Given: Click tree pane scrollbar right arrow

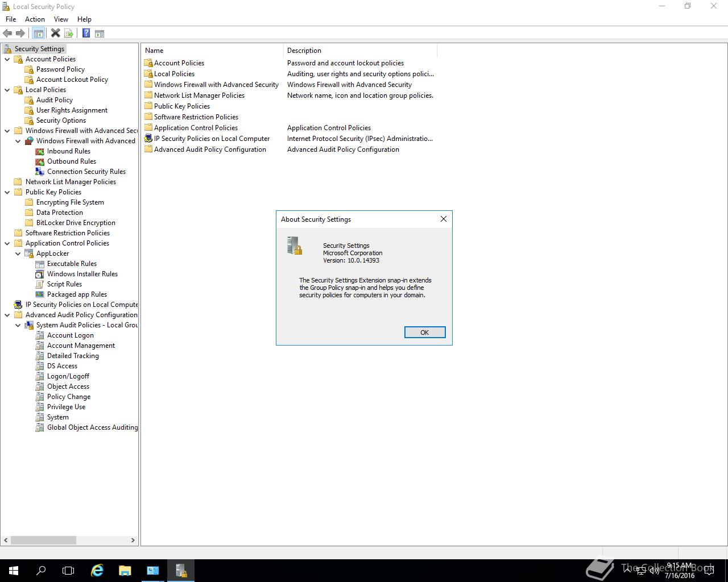Looking at the screenshot, I should click(x=133, y=541).
